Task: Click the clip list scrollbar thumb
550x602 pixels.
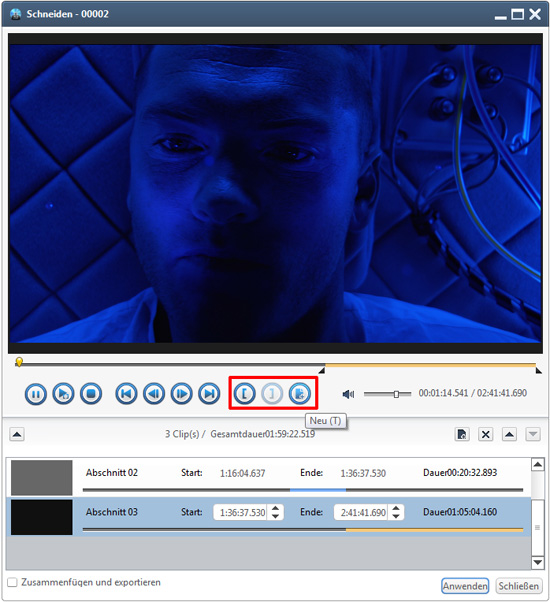Action: pyautogui.click(x=537, y=528)
